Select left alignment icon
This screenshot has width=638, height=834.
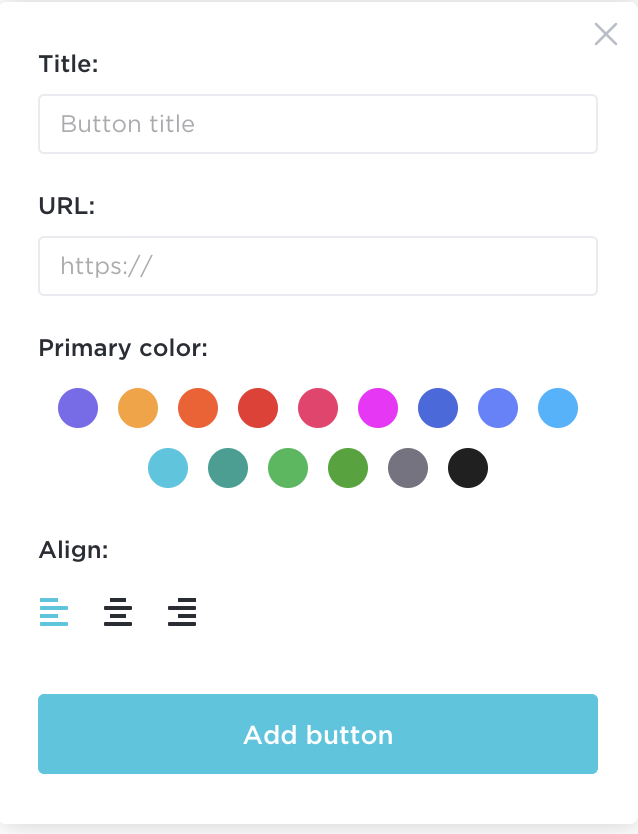click(x=54, y=612)
